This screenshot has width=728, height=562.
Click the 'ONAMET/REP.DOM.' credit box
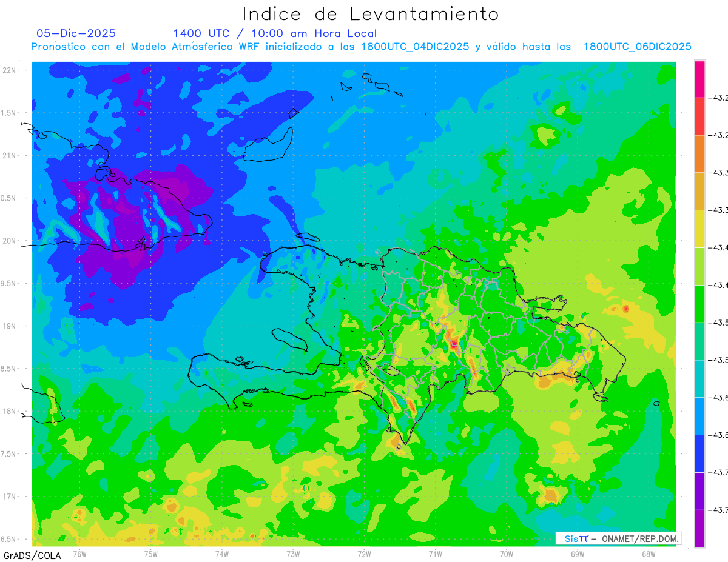(x=618, y=538)
